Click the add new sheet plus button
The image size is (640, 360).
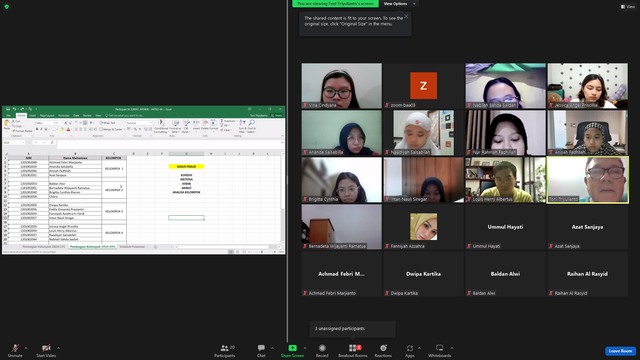pyautogui.click(x=155, y=247)
